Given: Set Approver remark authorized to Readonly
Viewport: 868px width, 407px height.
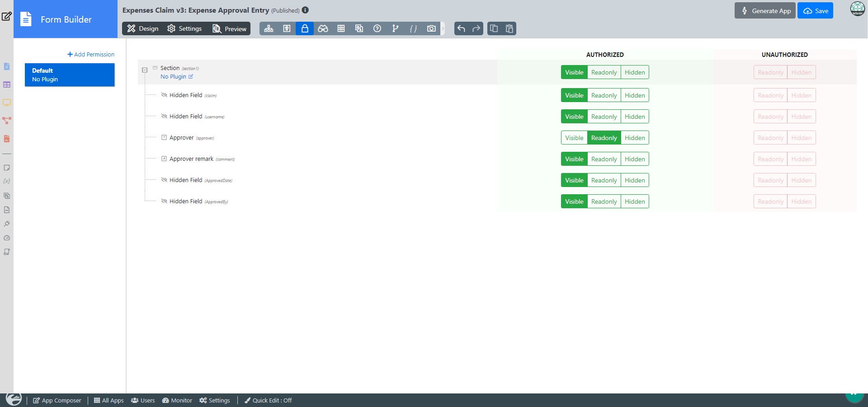Looking at the screenshot, I should click(604, 159).
